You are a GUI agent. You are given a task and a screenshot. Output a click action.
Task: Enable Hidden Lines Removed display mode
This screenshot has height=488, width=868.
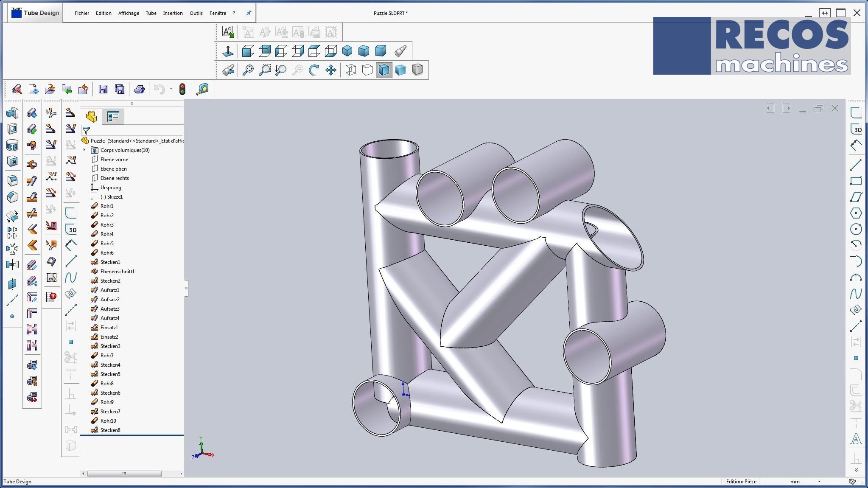coord(367,70)
